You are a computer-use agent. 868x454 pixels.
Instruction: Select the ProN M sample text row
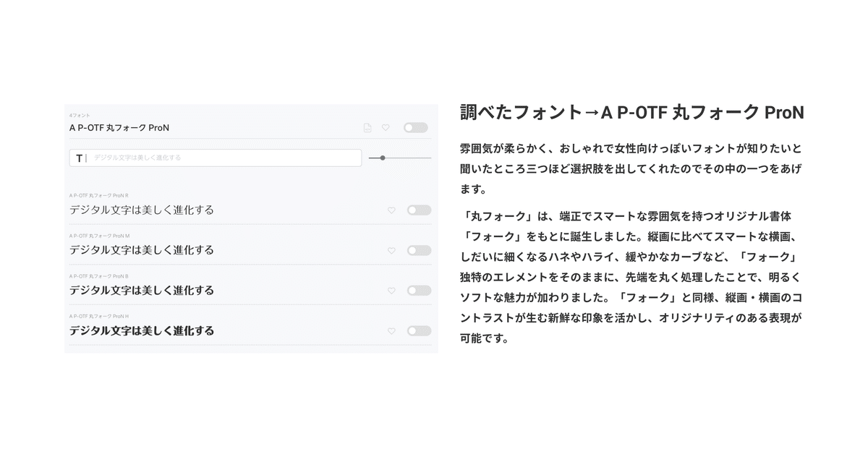click(x=142, y=250)
